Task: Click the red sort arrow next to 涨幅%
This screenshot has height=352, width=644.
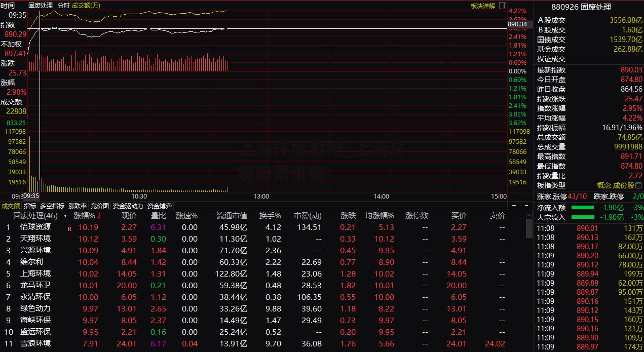Action: click(99, 216)
